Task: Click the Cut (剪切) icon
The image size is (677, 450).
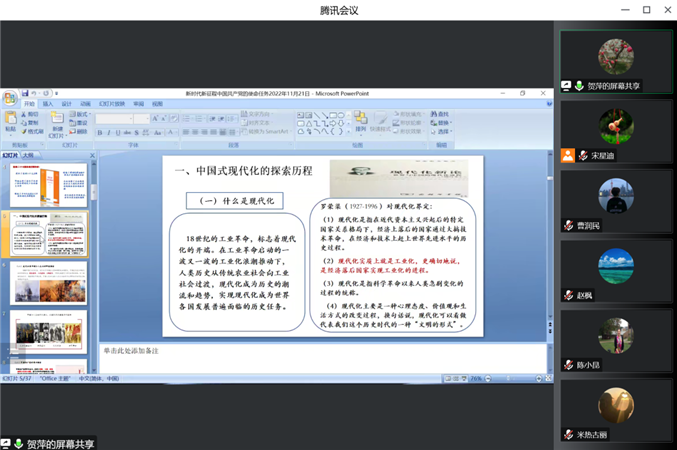Action: 33,115
